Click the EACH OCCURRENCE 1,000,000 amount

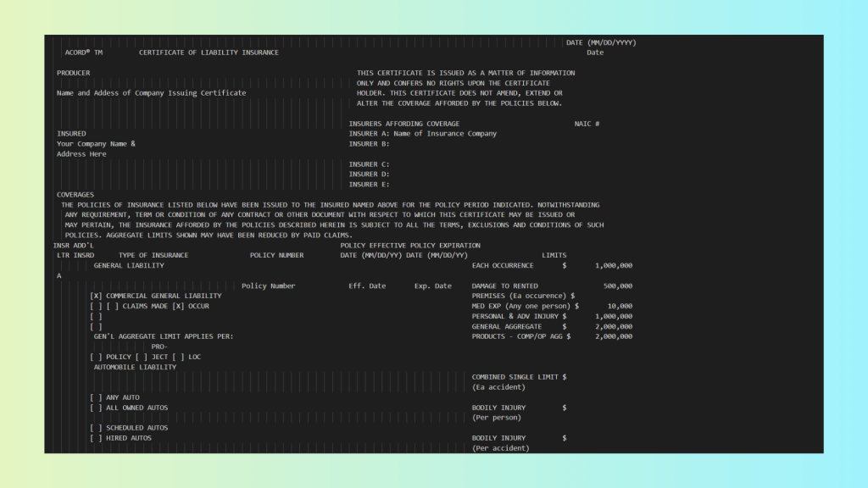click(613, 266)
